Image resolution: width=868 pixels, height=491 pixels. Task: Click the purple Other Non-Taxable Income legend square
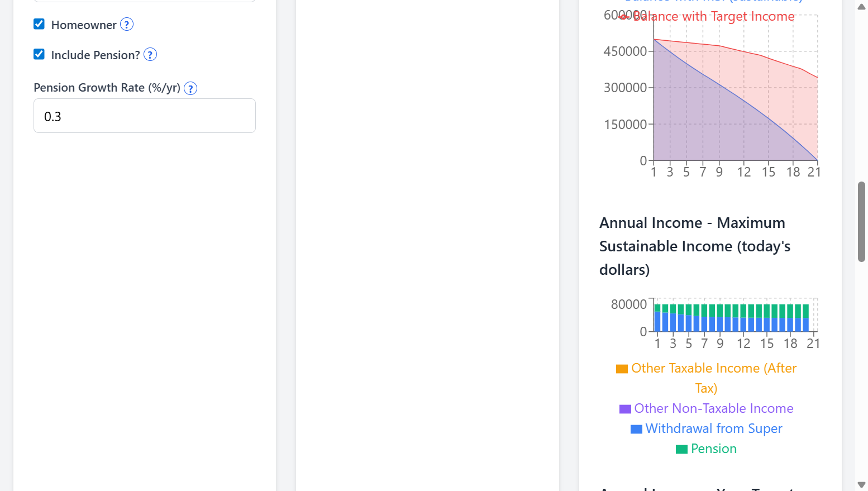pyautogui.click(x=625, y=409)
